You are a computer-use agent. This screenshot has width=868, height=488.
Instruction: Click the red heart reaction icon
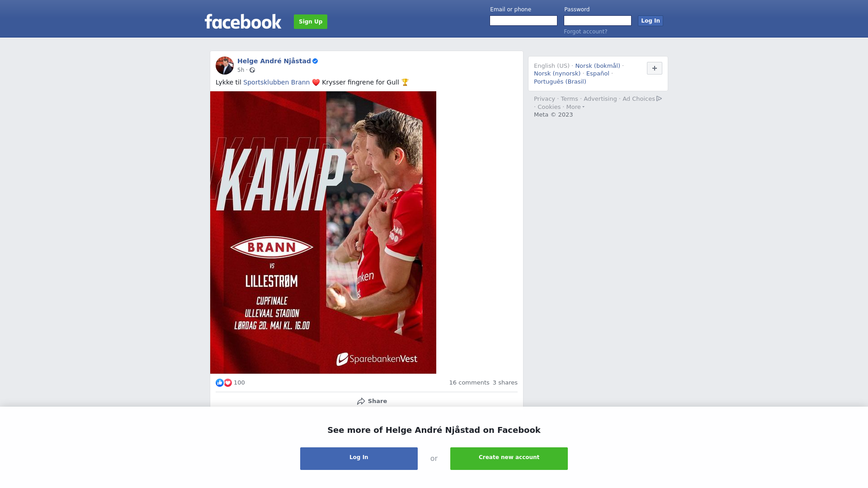click(x=228, y=383)
